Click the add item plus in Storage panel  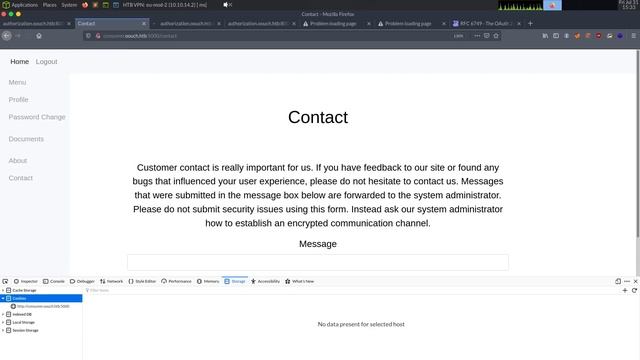[x=625, y=290]
